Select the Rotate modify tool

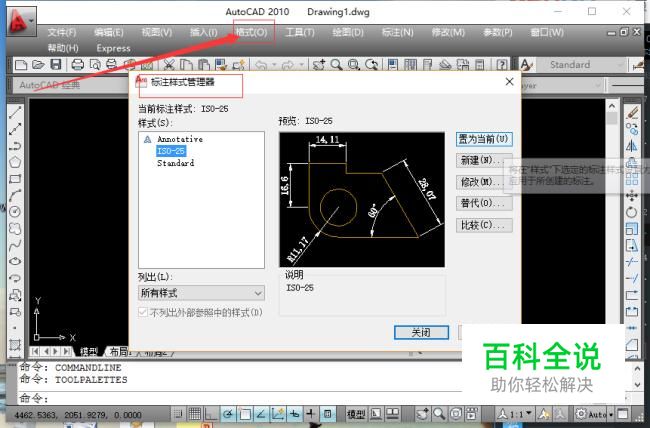coord(632,212)
